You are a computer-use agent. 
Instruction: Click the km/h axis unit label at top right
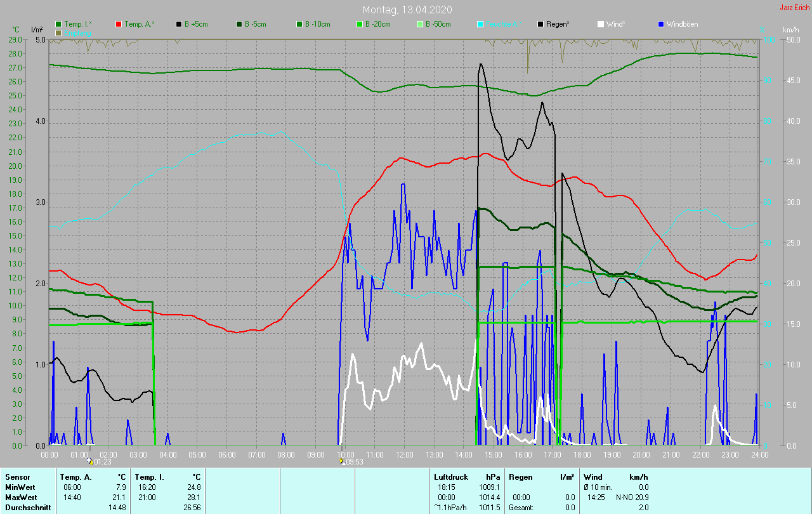[x=790, y=30]
